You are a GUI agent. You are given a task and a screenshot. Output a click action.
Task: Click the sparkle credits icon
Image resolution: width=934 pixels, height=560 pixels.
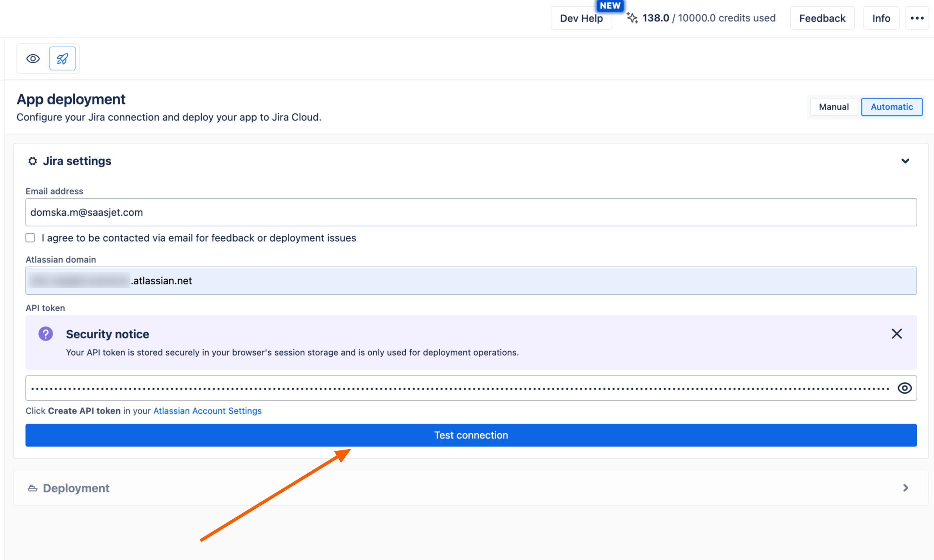click(x=632, y=18)
